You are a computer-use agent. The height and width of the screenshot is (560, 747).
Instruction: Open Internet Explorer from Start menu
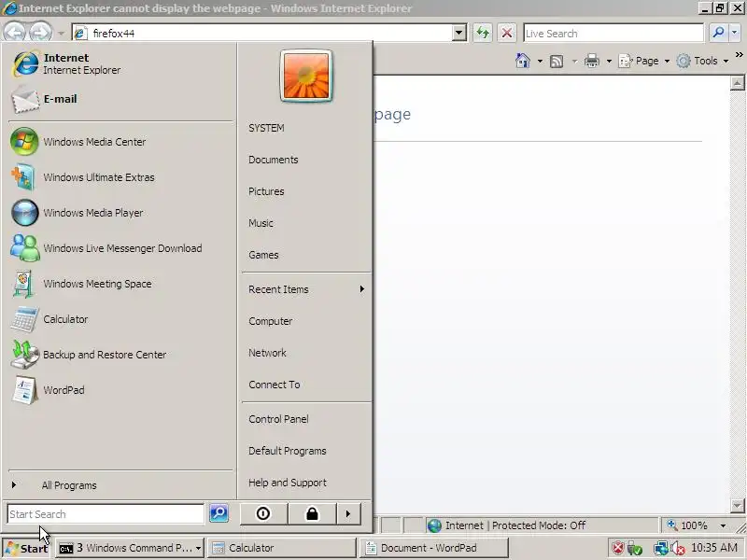point(120,63)
